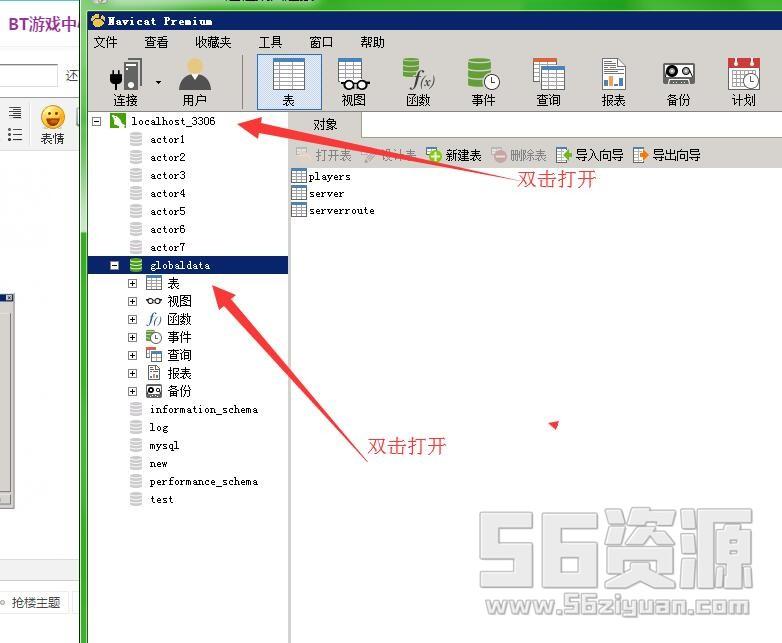Open the 文件 menu

coord(105,42)
